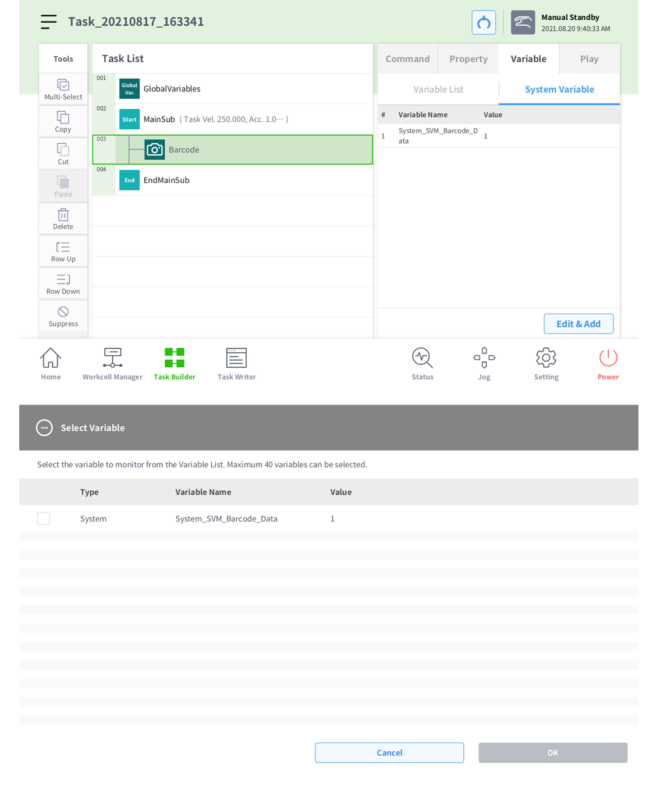The height and width of the screenshot is (812, 660).
Task: Click the Copy tool icon
Action: (63, 122)
